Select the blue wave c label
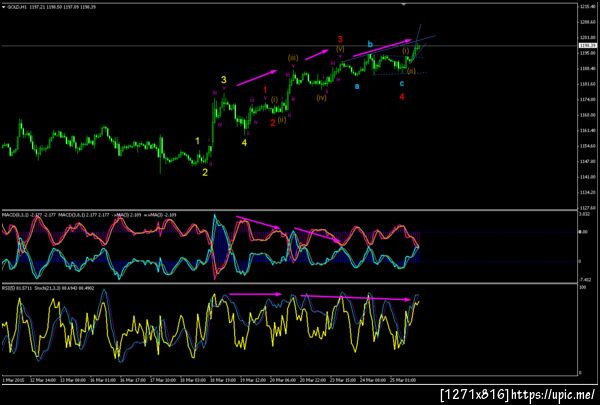Image resolution: width=600 pixels, height=405 pixels. click(402, 83)
